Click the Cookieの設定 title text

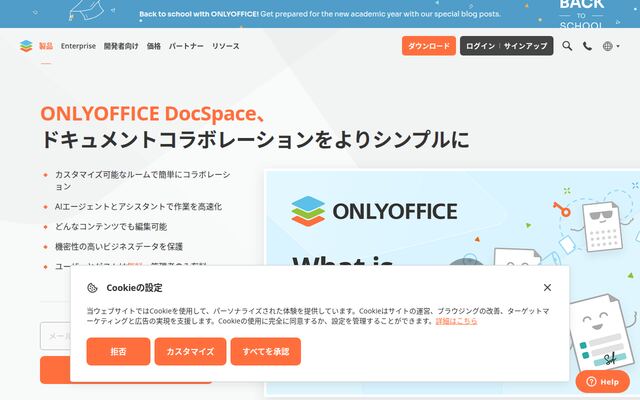click(134, 288)
